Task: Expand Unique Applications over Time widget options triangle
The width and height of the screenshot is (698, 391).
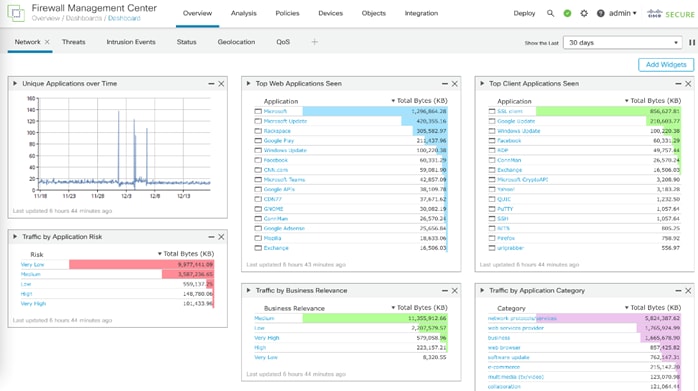Action: 15,83
